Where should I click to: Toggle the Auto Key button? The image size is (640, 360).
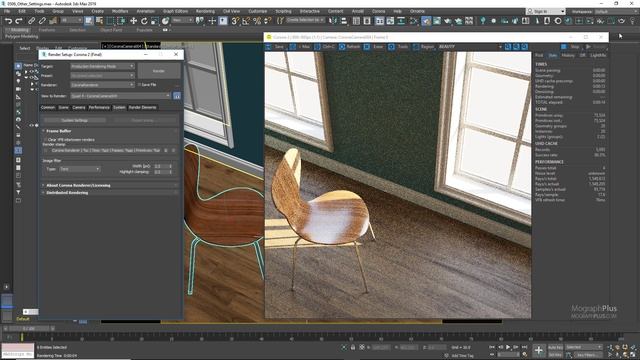pos(555,347)
